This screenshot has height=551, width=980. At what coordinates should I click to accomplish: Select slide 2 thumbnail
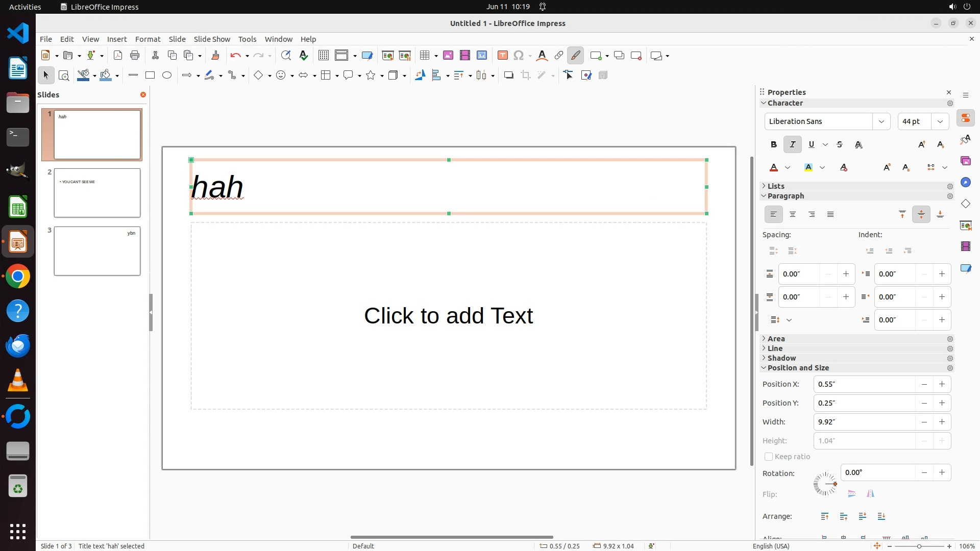(97, 193)
